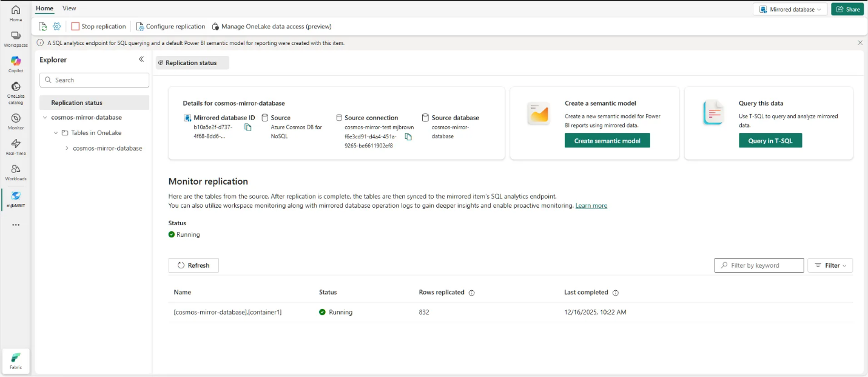Collapse the Tables in OneLake folder
Screen dimensions: 868x377
pyautogui.click(x=56, y=133)
